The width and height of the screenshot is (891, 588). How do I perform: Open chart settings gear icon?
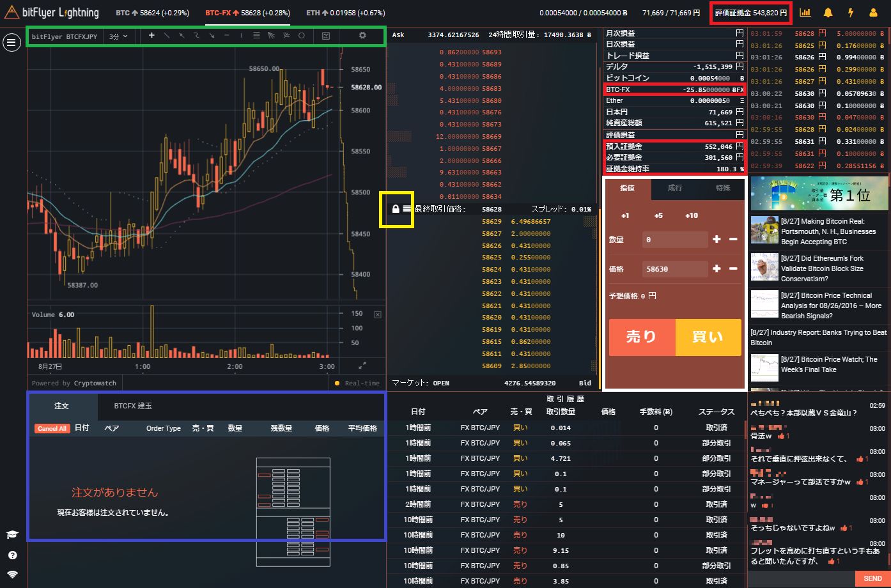tap(362, 36)
